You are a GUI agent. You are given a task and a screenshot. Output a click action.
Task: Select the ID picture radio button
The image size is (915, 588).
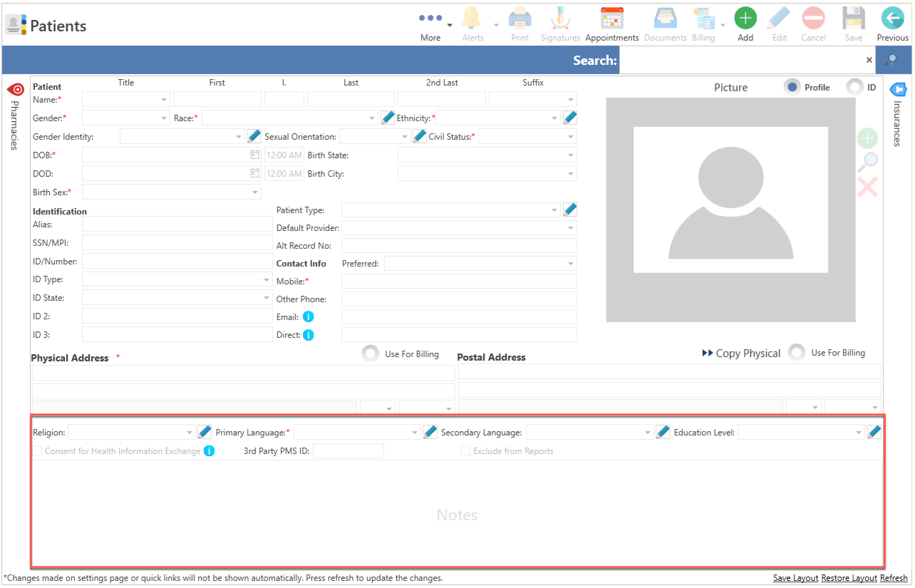tap(854, 87)
